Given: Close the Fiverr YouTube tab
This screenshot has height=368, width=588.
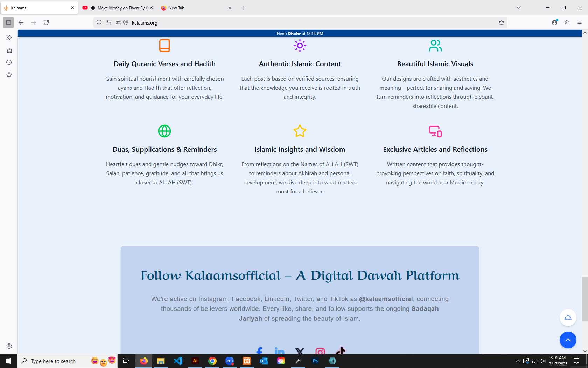Looking at the screenshot, I should (151, 8).
